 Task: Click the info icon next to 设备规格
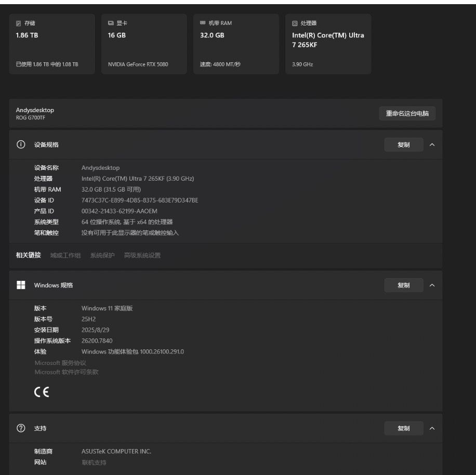click(21, 145)
